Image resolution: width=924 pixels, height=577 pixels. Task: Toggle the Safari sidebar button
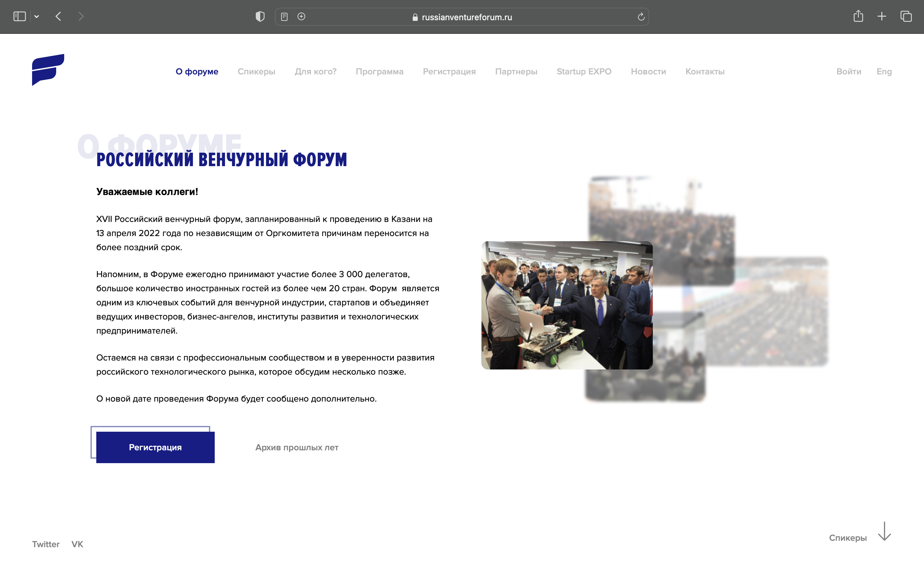tap(20, 16)
